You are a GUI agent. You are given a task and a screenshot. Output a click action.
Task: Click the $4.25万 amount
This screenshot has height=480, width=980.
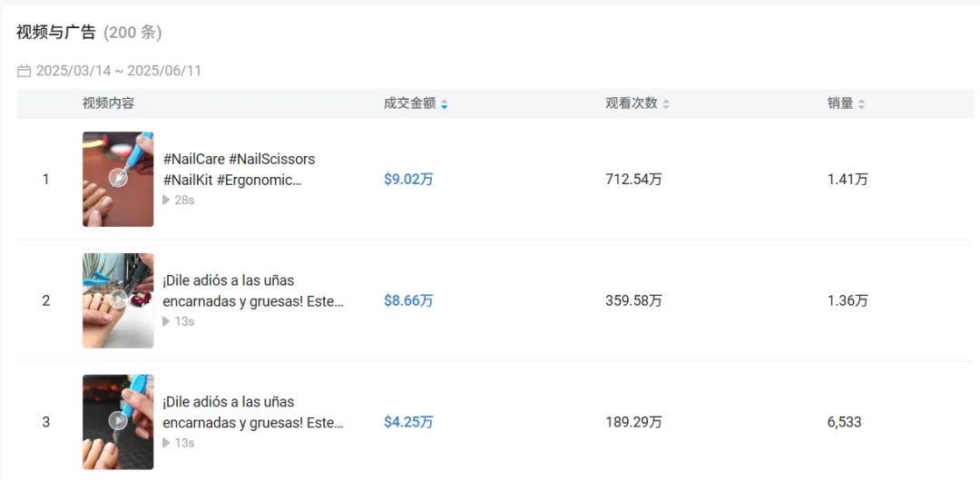[408, 422]
